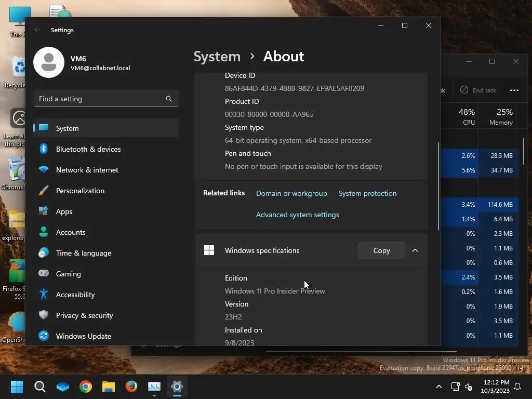
Task: Maximize the Task Manager window
Action: [x=492, y=61]
